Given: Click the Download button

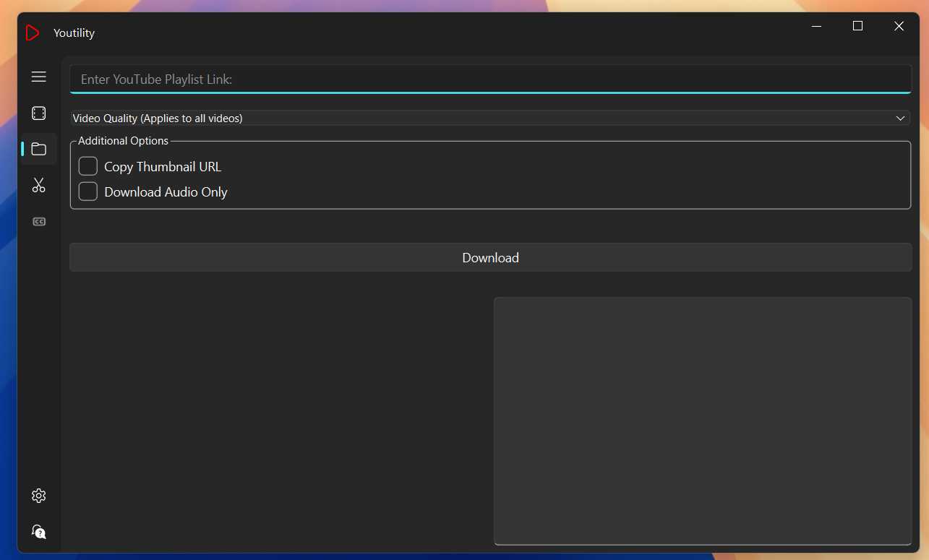Looking at the screenshot, I should (x=490, y=257).
